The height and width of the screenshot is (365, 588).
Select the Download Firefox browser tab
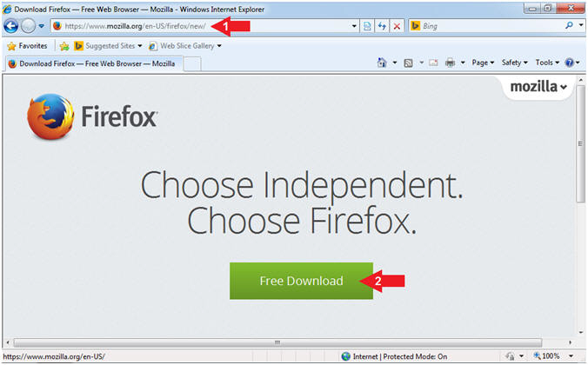93,63
